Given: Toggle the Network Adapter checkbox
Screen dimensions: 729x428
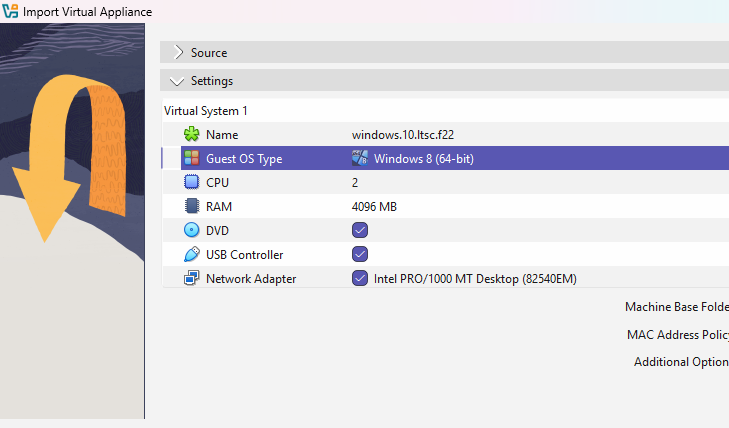Looking at the screenshot, I should point(360,279).
